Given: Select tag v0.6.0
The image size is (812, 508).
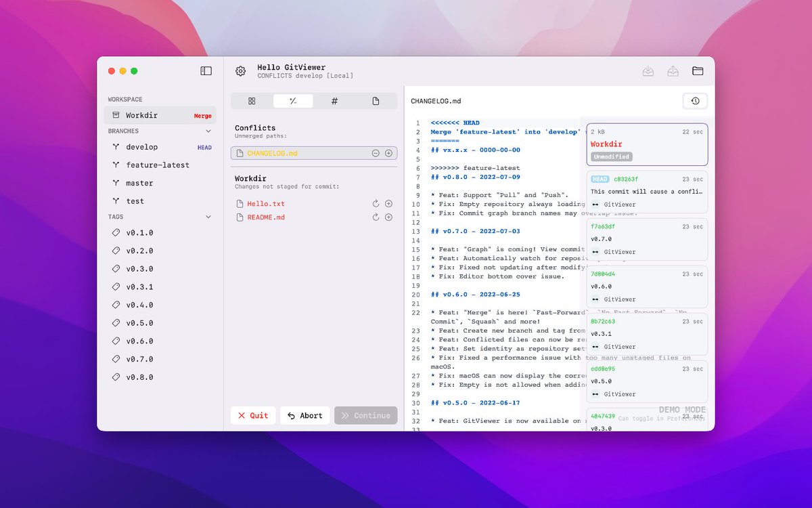Looking at the screenshot, I should tap(160, 341).
